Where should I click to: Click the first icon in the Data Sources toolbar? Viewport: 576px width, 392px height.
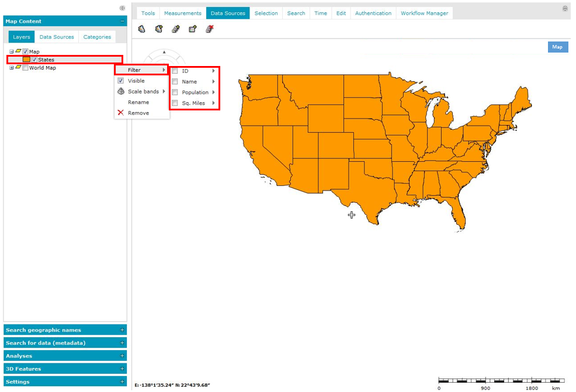[141, 29]
